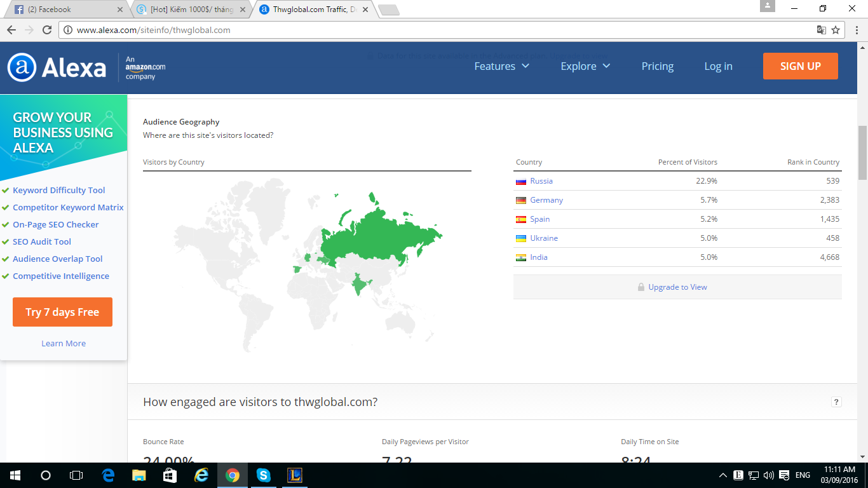Click the Russia country link

(x=541, y=181)
